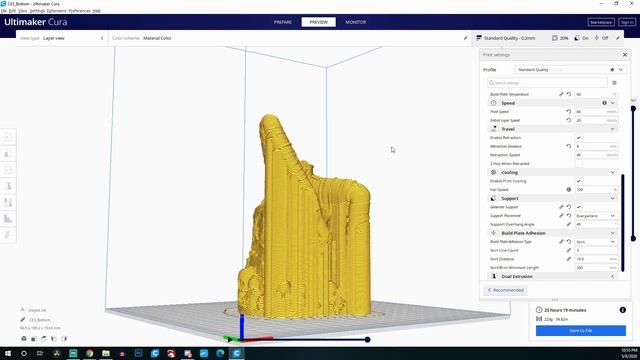Switch to the PREPARE stage tab
The image size is (640, 360).
point(282,22)
